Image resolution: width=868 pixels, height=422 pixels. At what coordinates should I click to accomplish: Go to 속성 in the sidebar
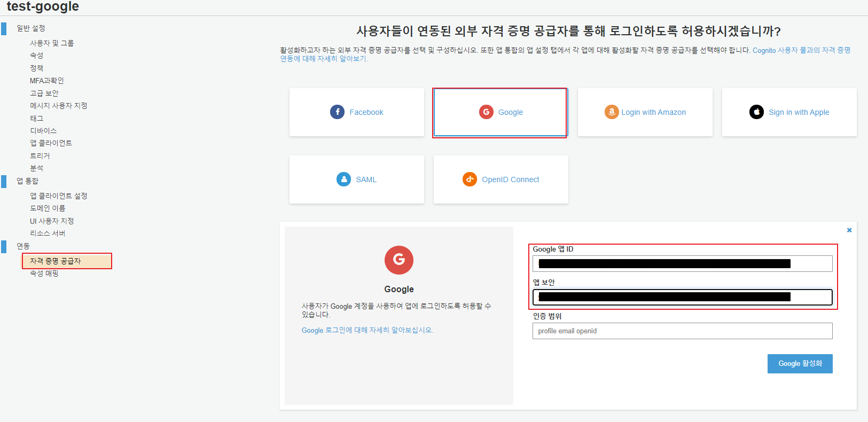point(37,56)
